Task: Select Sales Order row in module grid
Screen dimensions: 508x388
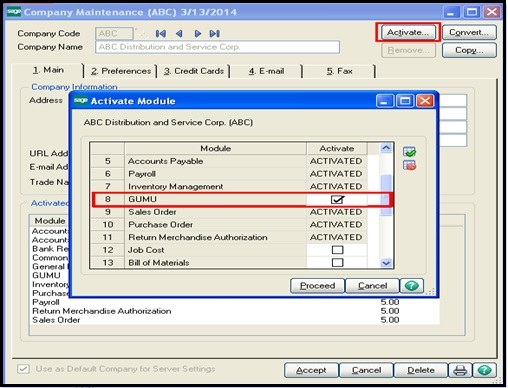Action: [x=229, y=212]
